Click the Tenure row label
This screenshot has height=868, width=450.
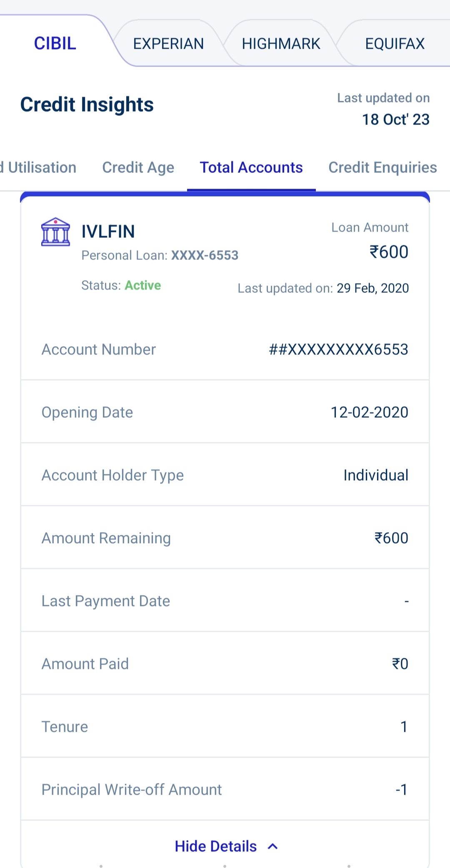click(x=65, y=727)
